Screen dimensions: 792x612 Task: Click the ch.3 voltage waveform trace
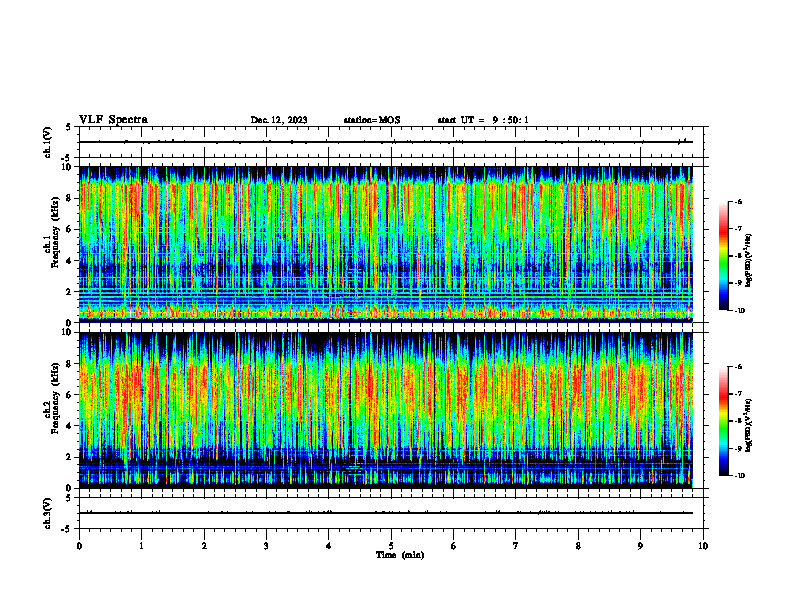click(386, 513)
